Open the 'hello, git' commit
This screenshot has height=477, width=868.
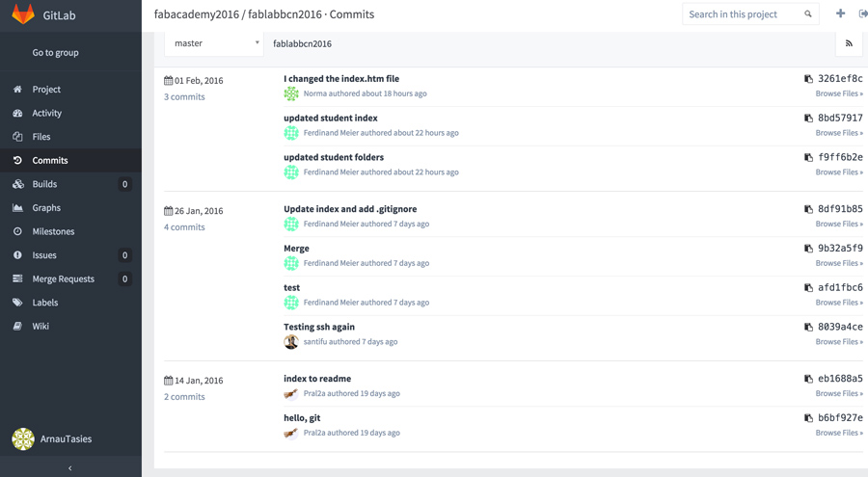[x=302, y=418]
